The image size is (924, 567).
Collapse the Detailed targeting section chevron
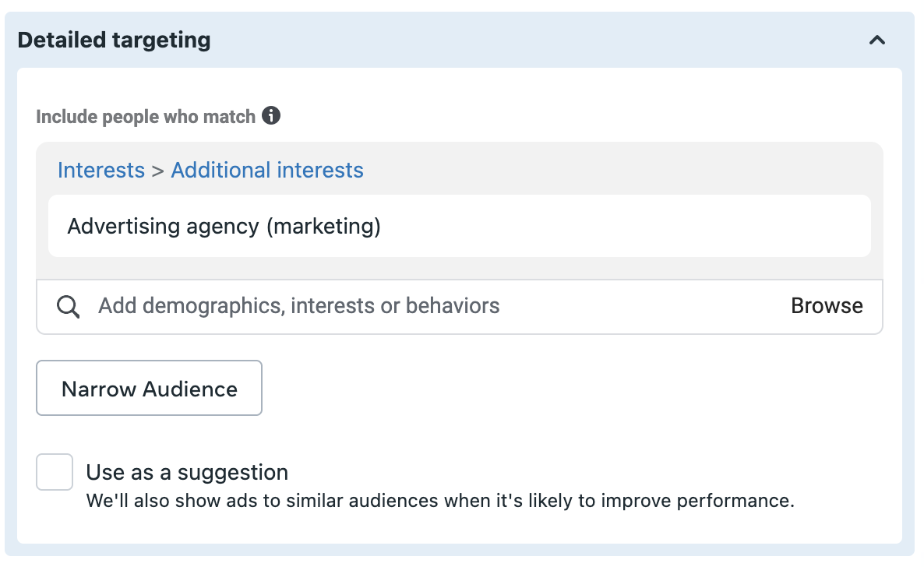coord(876,40)
